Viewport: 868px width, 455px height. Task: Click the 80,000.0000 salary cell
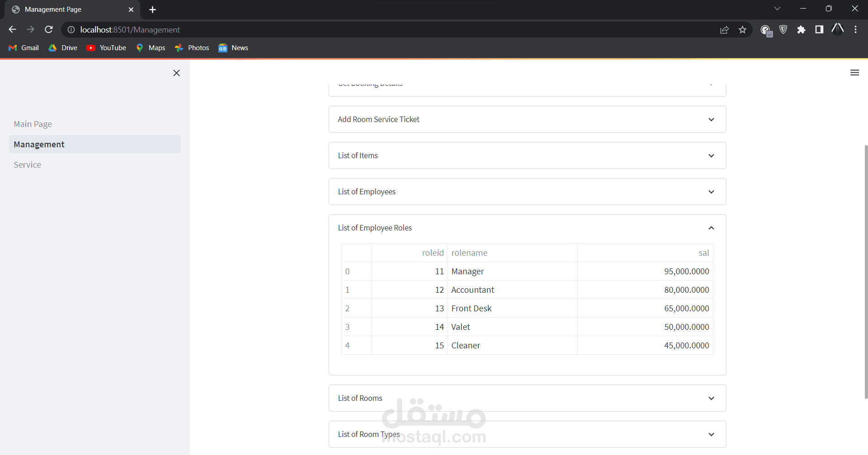click(645, 290)
